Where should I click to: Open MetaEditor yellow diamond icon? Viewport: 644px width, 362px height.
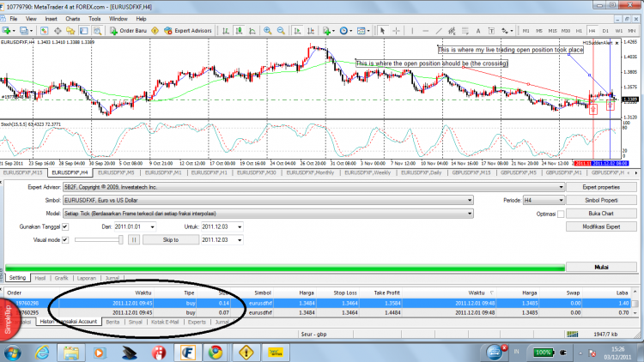[155, 31]
